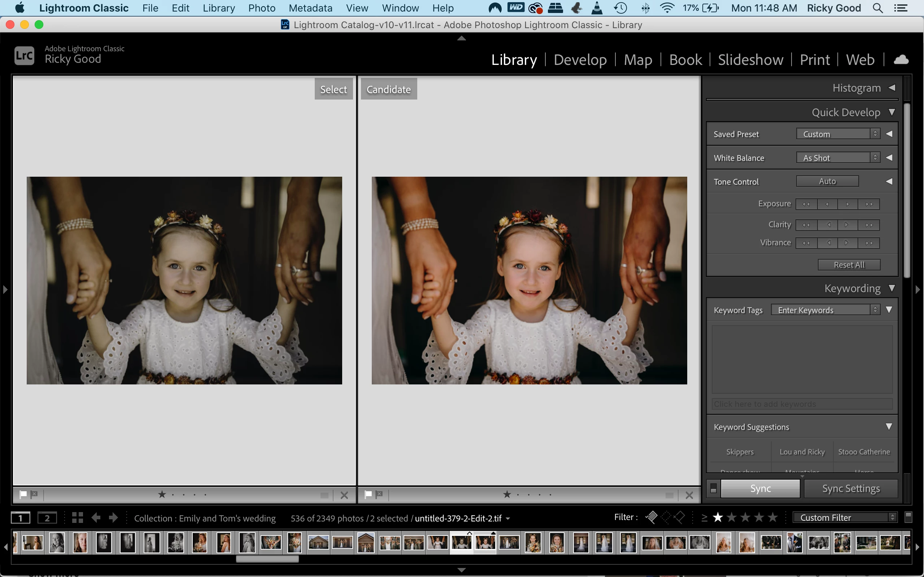Toggle filters off with the filter switch

908,517
